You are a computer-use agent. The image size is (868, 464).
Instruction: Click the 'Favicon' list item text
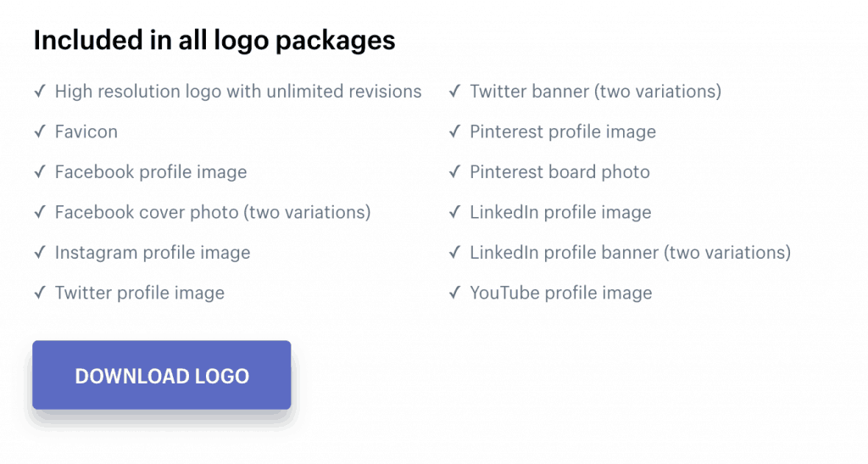point(86,131)
